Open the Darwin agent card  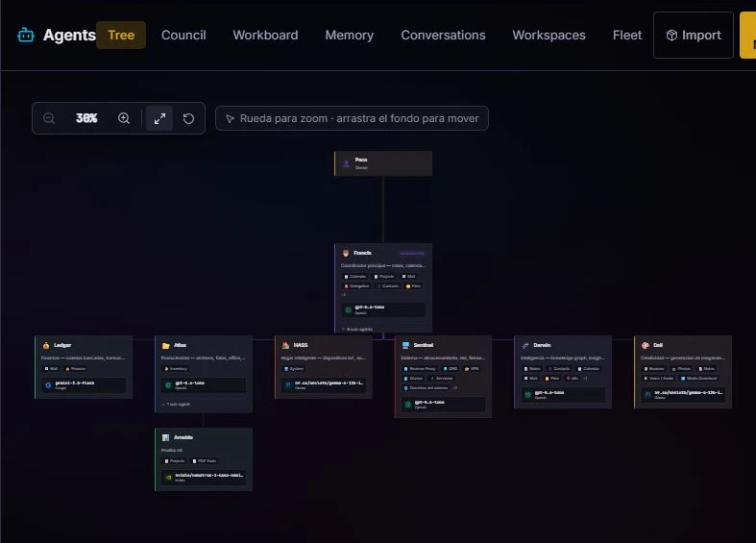pos(563,372)
